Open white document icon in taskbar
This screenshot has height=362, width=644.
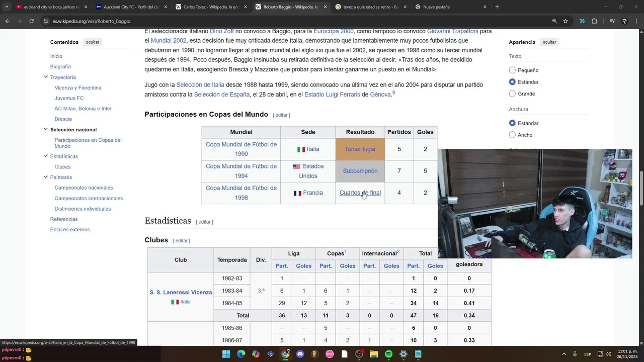pos(345,354)
